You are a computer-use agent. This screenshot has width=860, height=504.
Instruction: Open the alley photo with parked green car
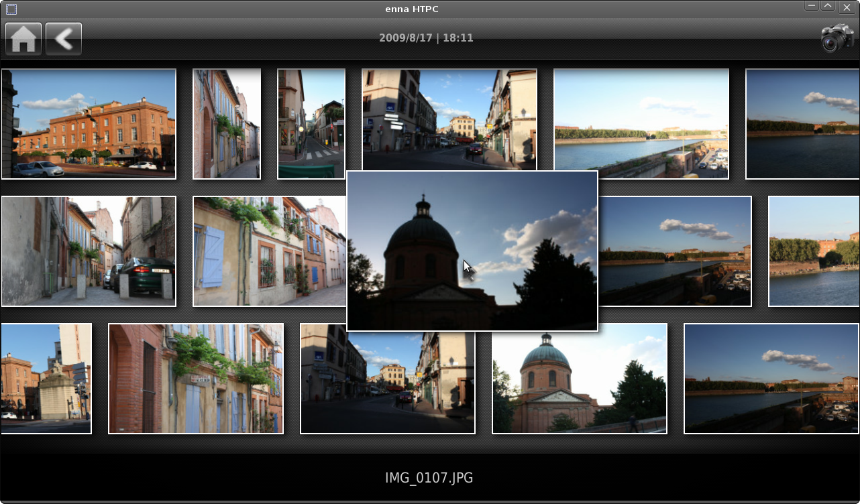pyautogui.click(x=89, y=251)
